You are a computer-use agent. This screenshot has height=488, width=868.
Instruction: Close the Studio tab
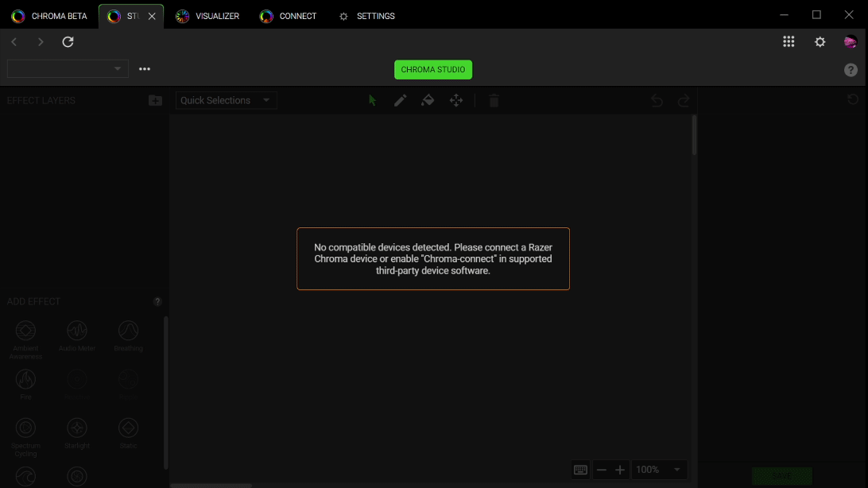click(x=152, y=16)
